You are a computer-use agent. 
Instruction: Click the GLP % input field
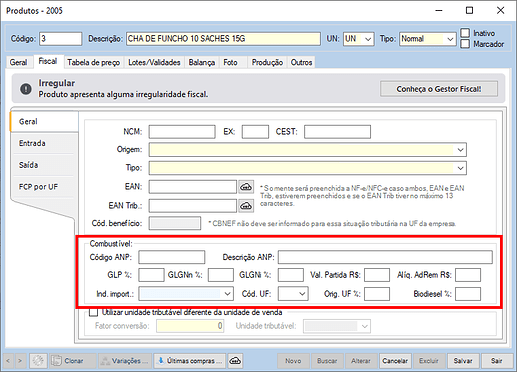[151, 275]
